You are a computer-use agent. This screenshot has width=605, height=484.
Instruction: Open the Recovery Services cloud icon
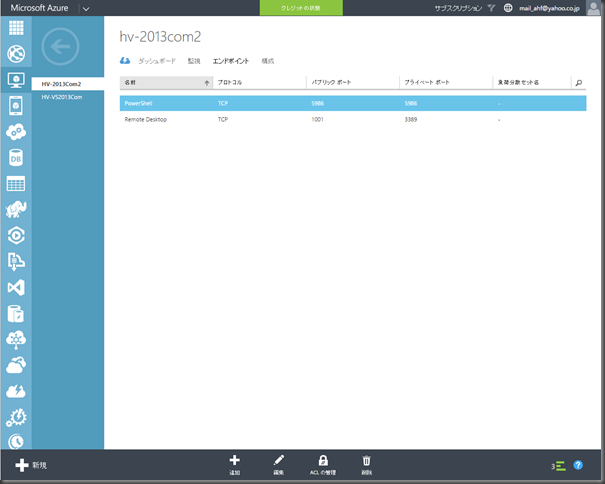pos(16,365)
